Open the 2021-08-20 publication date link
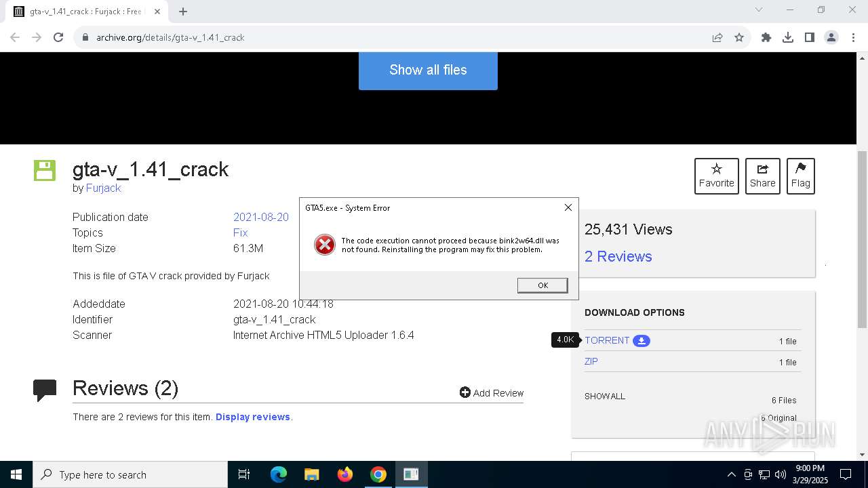The image size is (868, 488). [261, 217]
